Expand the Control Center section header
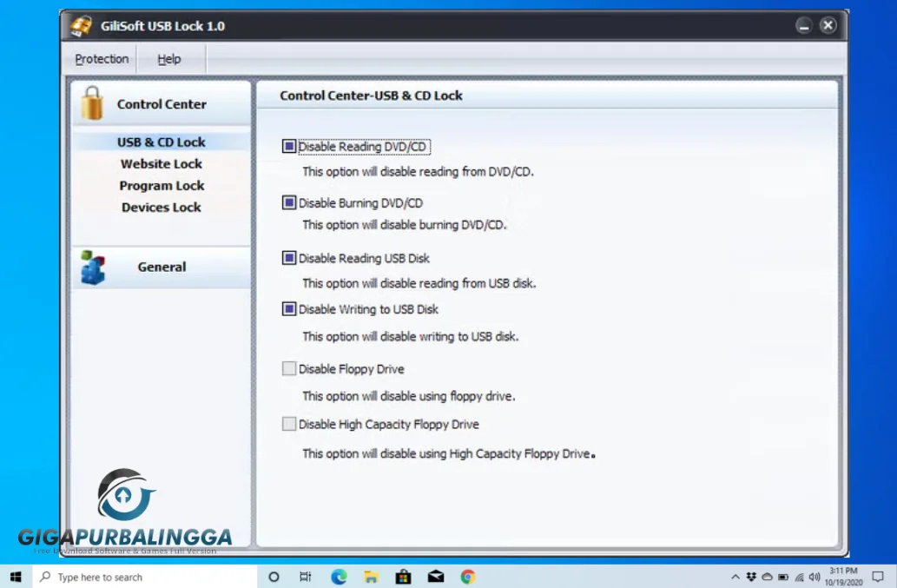This screenshot has width=897, height=588. [162, 103]
